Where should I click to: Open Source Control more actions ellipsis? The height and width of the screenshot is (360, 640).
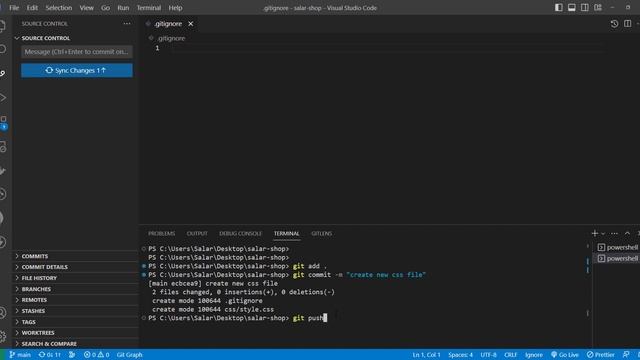127,24
